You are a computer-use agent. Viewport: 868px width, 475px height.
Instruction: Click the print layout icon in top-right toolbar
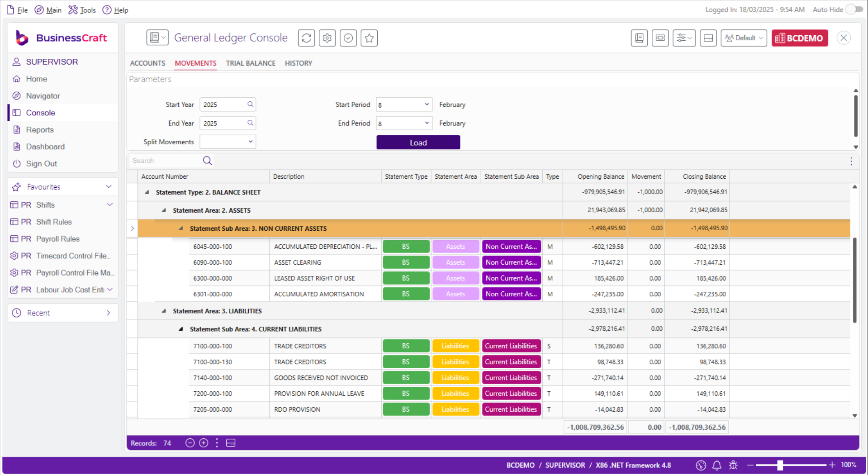coord(660,38)
